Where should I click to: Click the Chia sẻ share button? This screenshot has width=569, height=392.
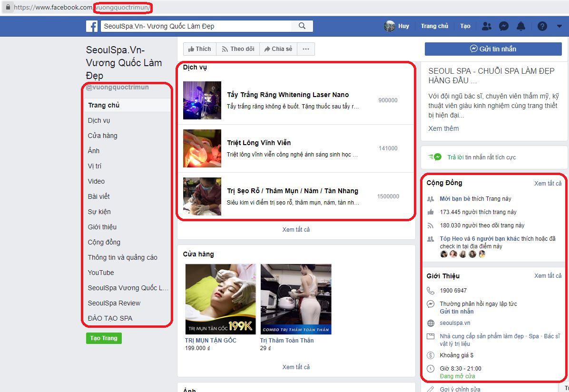[278, 49]
